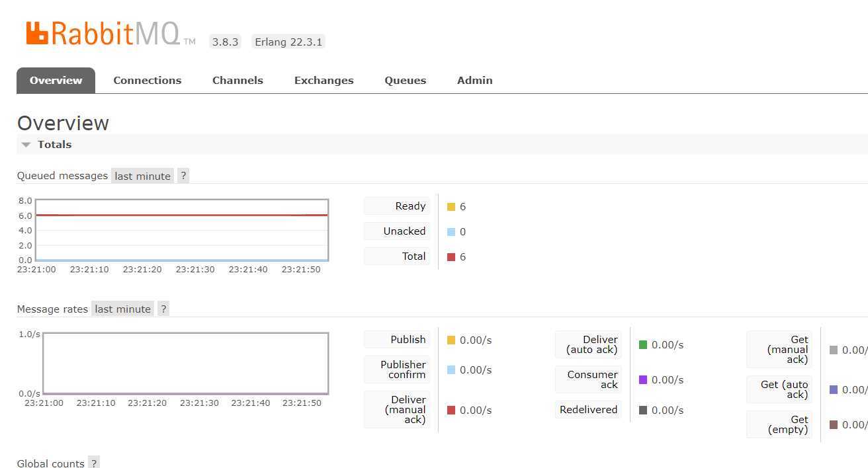Viewport: 868px width, 468px height.
Task: Click the Get auto ack purple swatch
Action: tap(834, 390)
